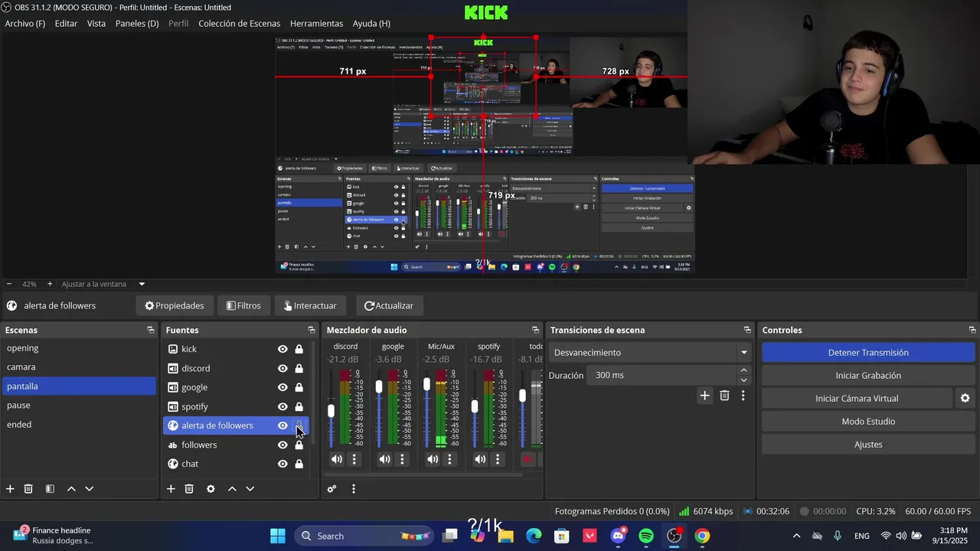This screenshot has width=980, height=551.
Task: Delete scene transition with trash icon
Action: (724, 396)
